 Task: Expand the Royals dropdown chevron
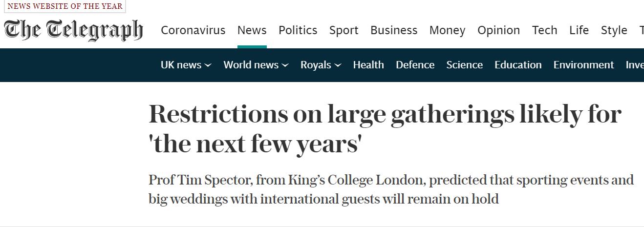point(338,65)
